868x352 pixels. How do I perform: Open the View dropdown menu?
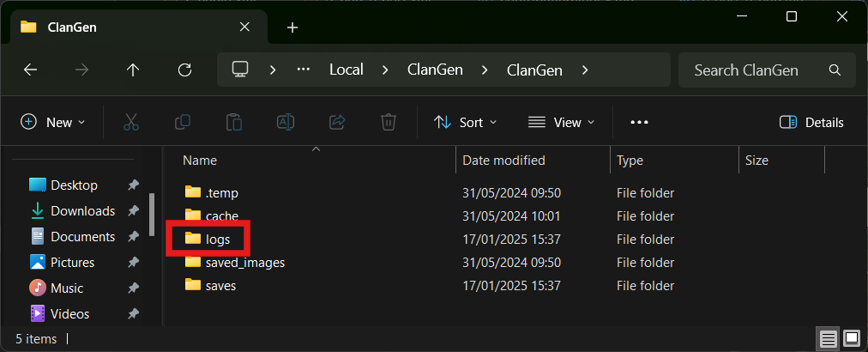pyautogui.click(x=561, y=122)
